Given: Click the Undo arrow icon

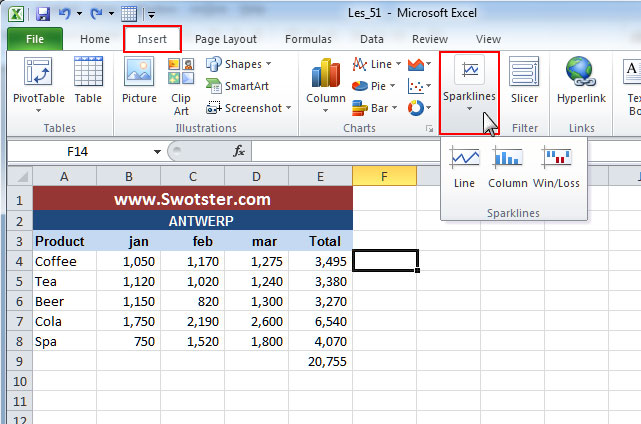Looking at the screenshot, I should [65, 14].
